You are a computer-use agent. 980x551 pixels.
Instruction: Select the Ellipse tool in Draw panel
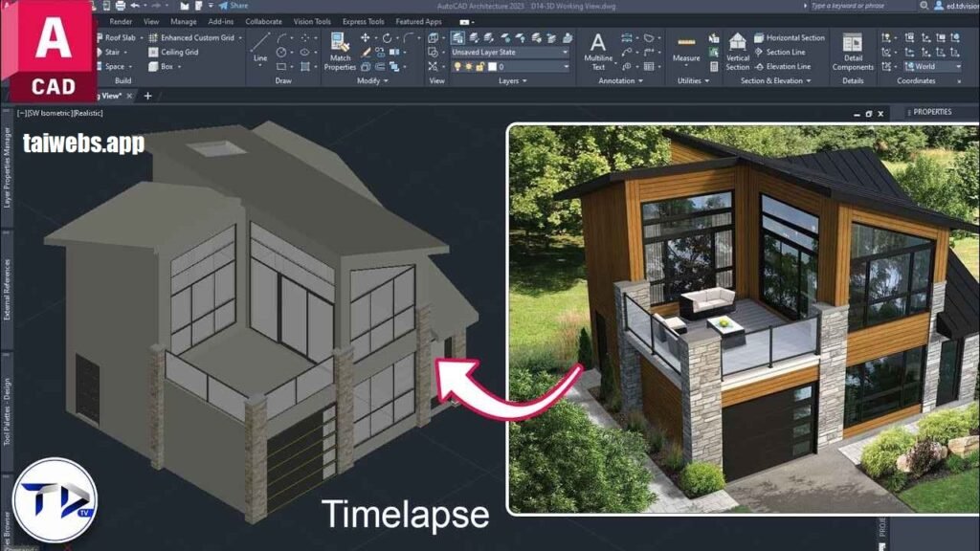(304, 53)
